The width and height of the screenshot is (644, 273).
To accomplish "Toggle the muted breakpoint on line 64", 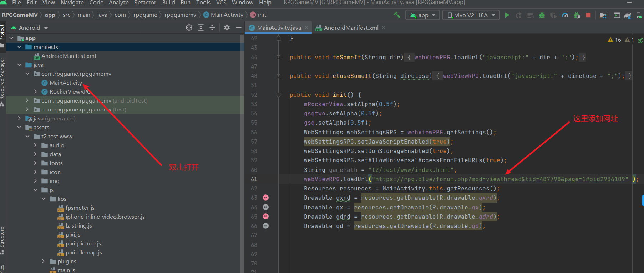I will point(266,207).
